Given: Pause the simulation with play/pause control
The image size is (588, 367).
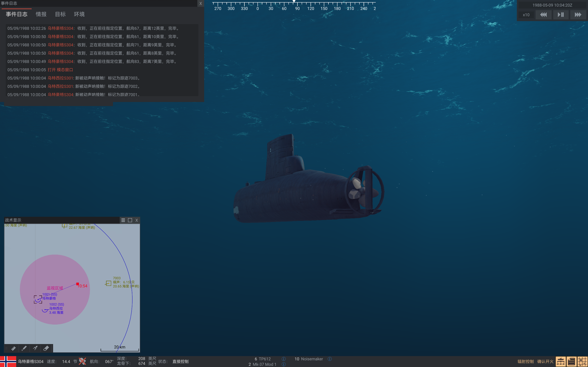Looking at the screenshot, I should coord(561,14).
